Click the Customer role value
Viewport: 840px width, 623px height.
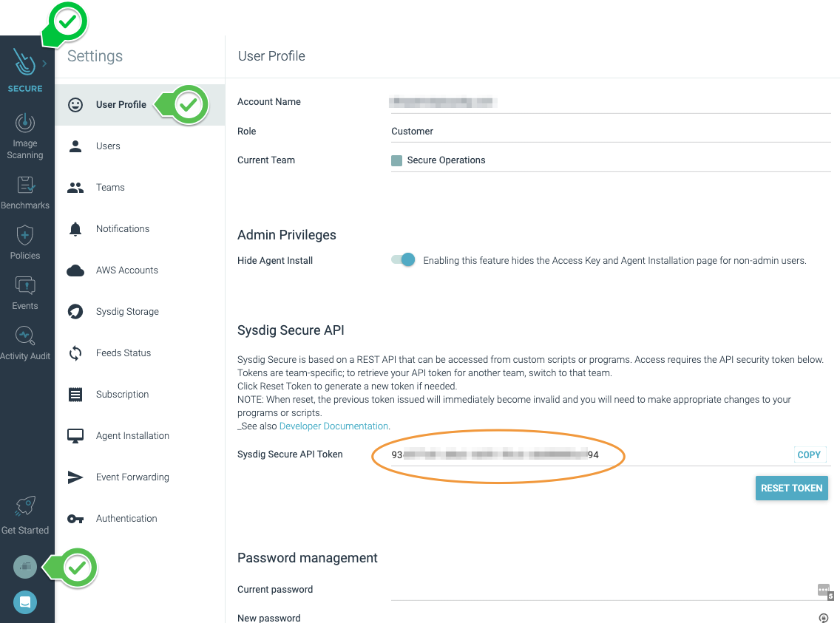point(412,131)
